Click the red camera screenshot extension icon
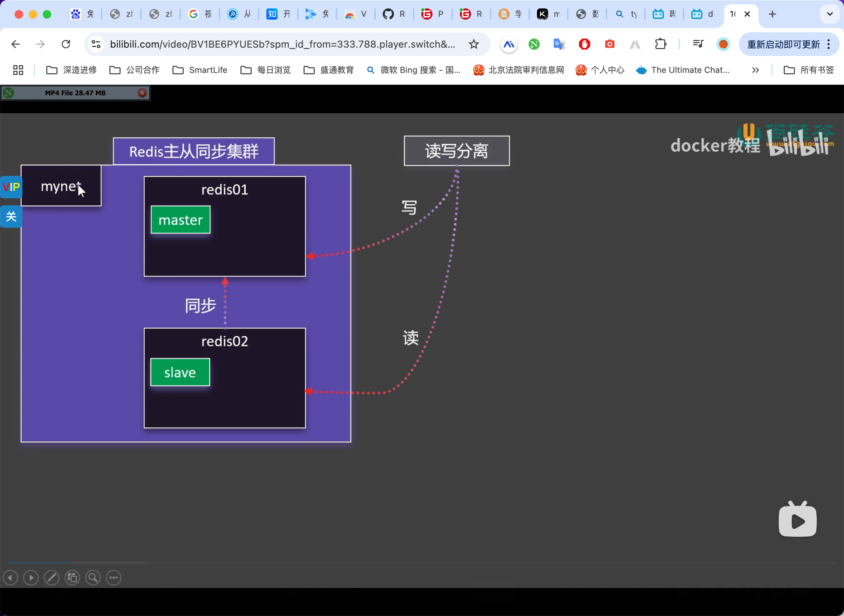Image resolution: width=844 pixels, height=616 pixels. (x=610, y=45)
